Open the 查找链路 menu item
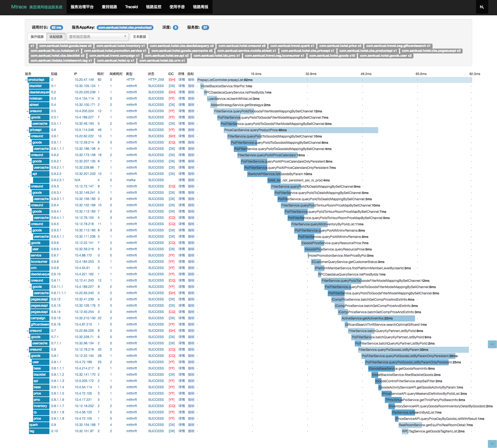Viewport: 497px width, 448px height. 109,7
